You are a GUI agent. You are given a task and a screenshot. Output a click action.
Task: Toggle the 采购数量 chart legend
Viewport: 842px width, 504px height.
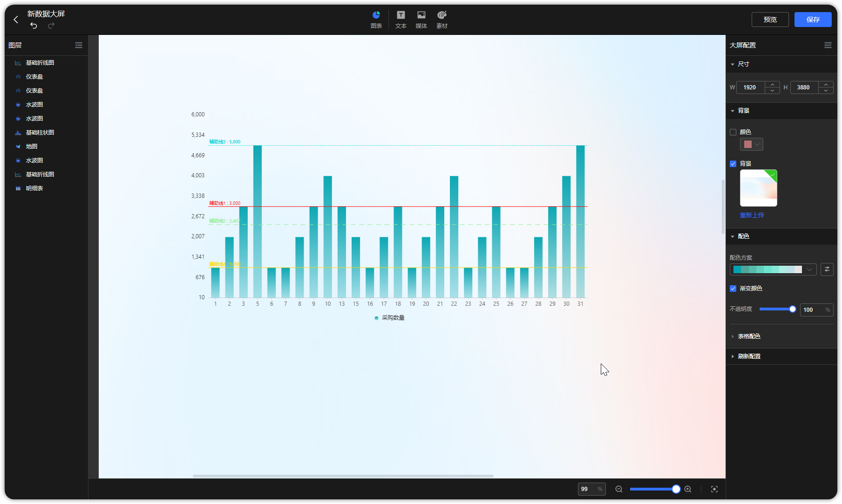pos(389,318)
